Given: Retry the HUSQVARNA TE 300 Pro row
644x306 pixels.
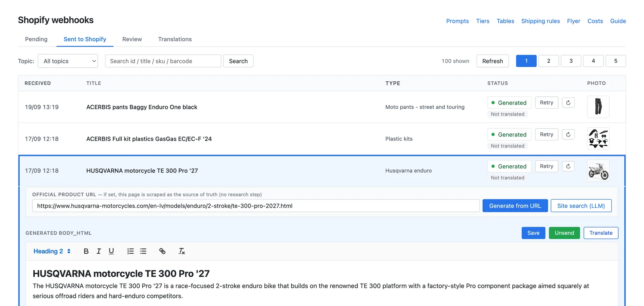Looking at the screenshot, I should 547,166.
